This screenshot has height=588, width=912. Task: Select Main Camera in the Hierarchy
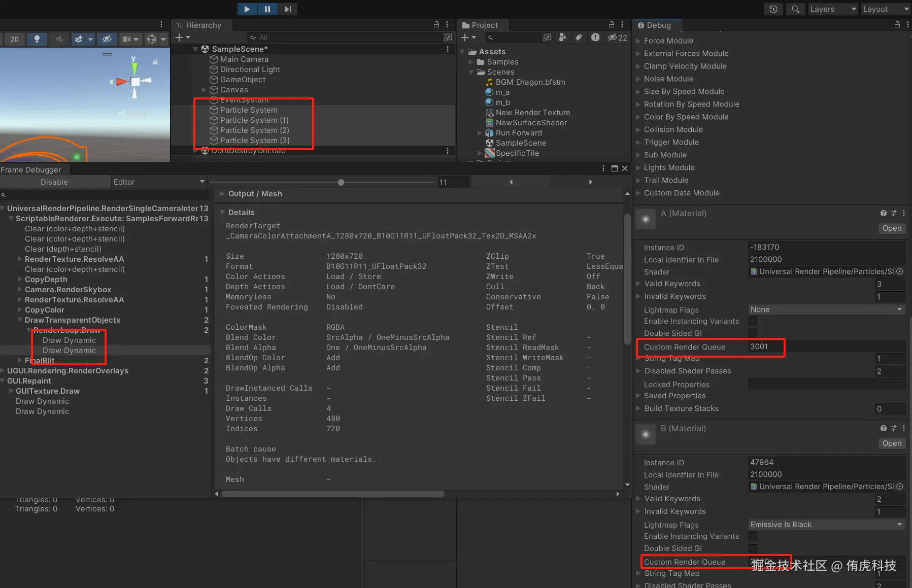click(x=244, y=59)
